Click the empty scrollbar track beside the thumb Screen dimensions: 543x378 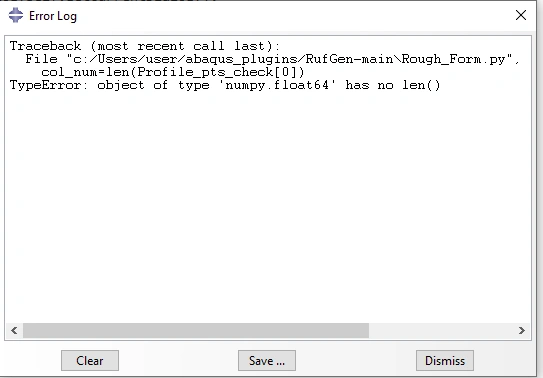(x=442, y=331)
